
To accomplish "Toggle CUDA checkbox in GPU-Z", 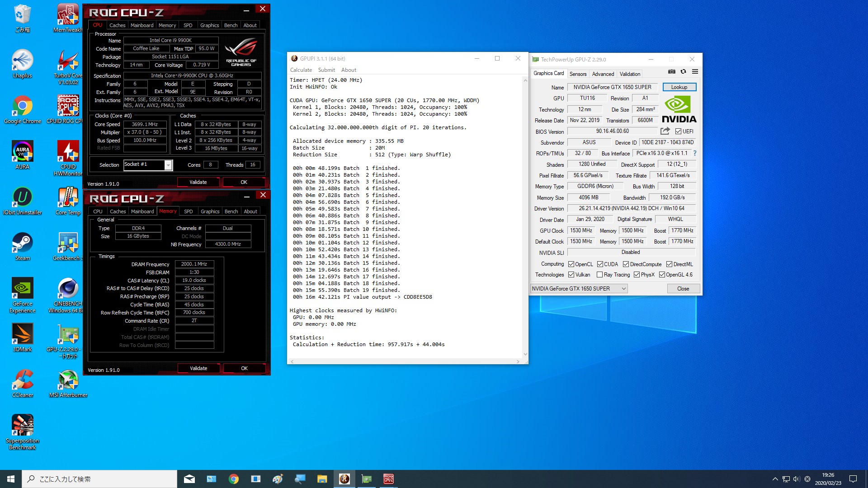I will 600,264.
